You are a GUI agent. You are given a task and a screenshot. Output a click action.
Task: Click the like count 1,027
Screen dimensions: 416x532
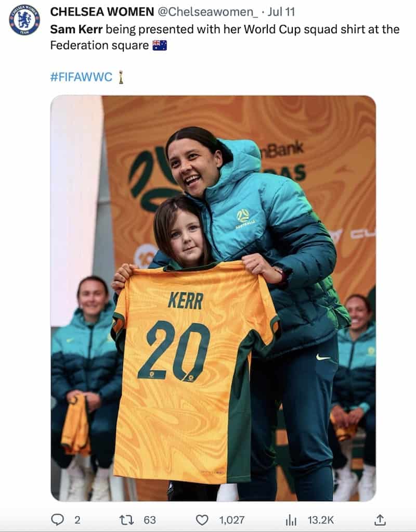(x=231, y=520)
